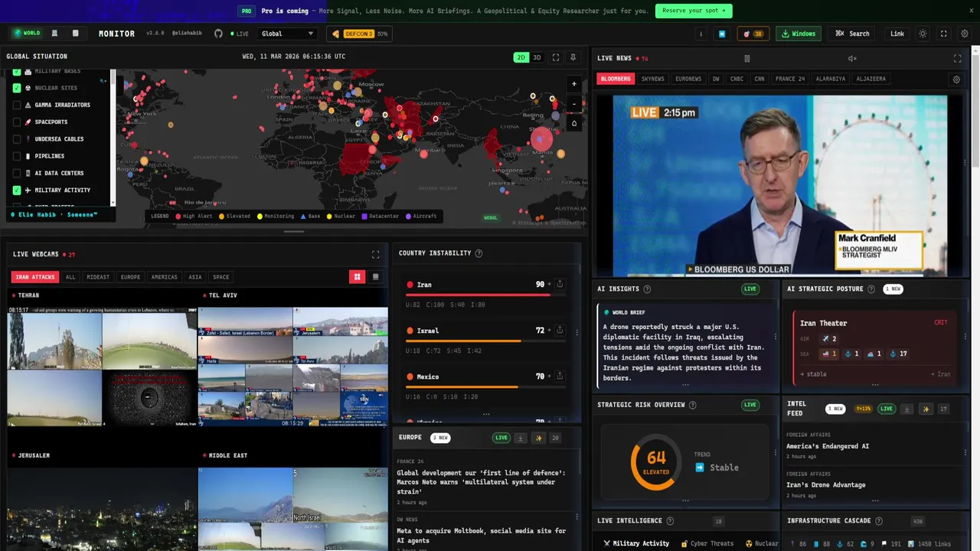Summarize Europe feed with sparkle icon

point(539,438)
